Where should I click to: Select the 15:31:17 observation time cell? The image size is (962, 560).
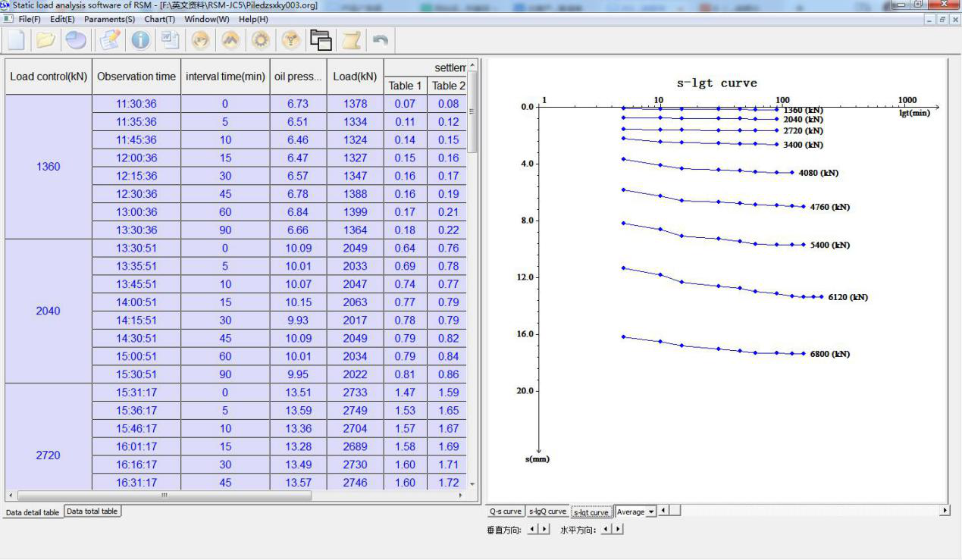[x=136, y=393]
